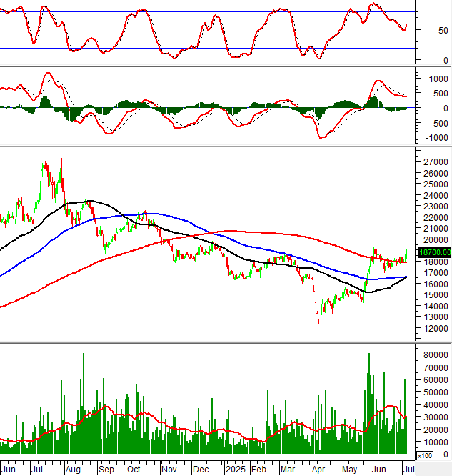The width and height of the screenshot is (452, 476).
Task: Click the Feb label on time axis
Action: tap(258, 470)
